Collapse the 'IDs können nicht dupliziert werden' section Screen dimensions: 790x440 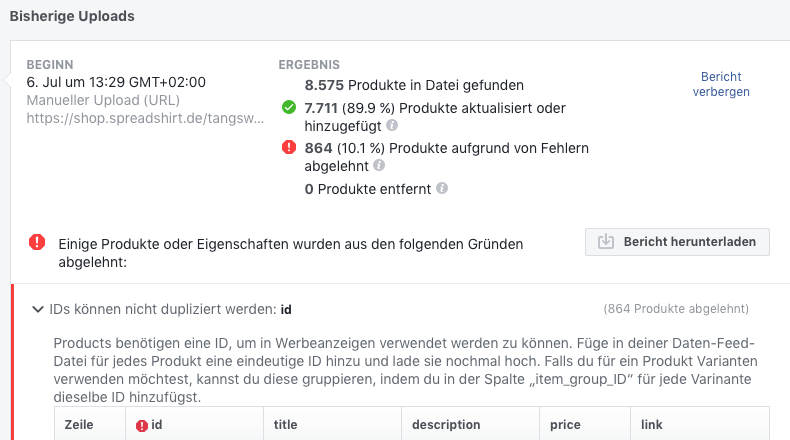click(38, 309)
